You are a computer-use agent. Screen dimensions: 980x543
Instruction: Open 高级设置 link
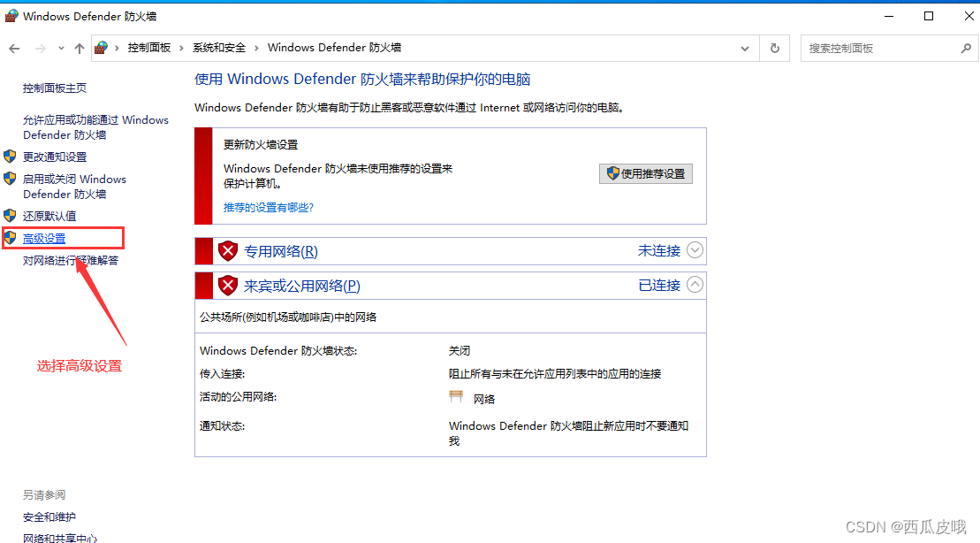[x=44, y=239]
